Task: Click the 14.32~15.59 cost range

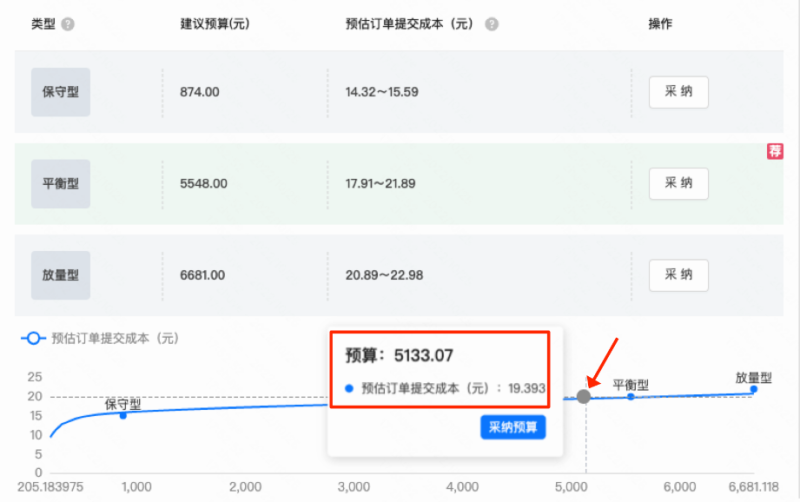Action: pyautogui.click(x=382, y=92)
